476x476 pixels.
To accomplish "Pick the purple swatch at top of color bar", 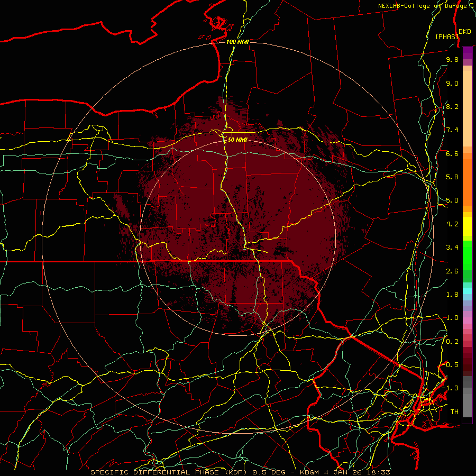I will [x=467, y=53].
